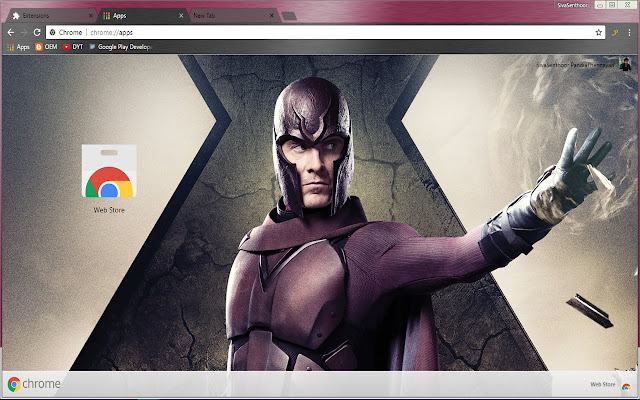Click the Chrome logo in bottom bar

point(34,384)
